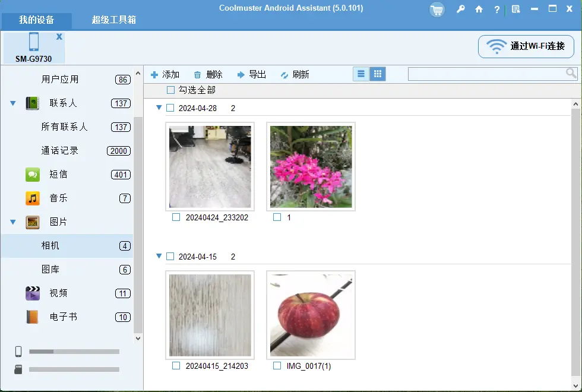Viewport: 582px width, 392px height.
Task: Collapse the 图片 tree node
Action: point(13,222)
